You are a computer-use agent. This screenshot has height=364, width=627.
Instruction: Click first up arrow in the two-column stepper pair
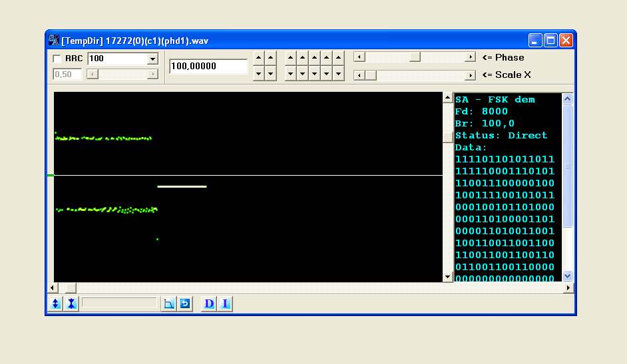[x=259, y=58]
